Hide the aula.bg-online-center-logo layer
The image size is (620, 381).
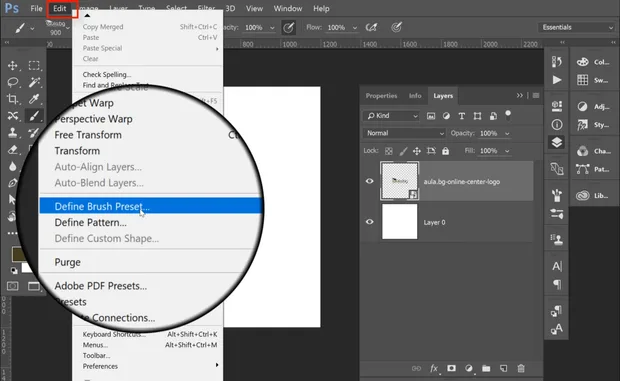(370, 181)
